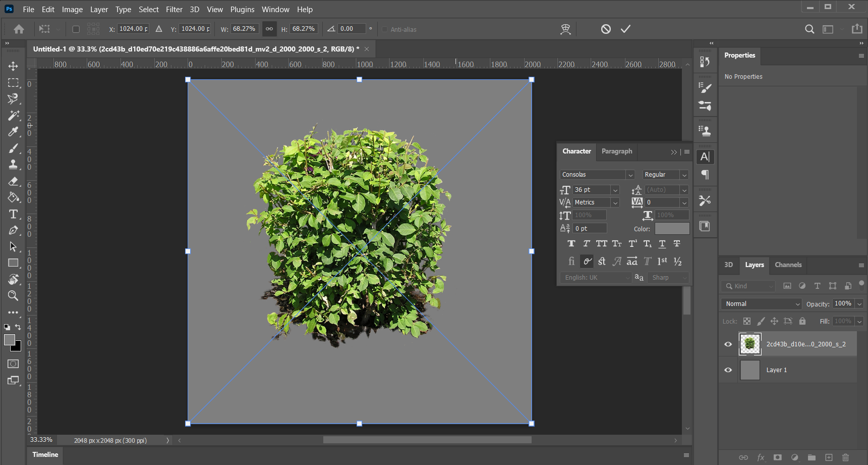Toggle the maintain aspect ratio link
868x465 pixels.
pos(269,29)
